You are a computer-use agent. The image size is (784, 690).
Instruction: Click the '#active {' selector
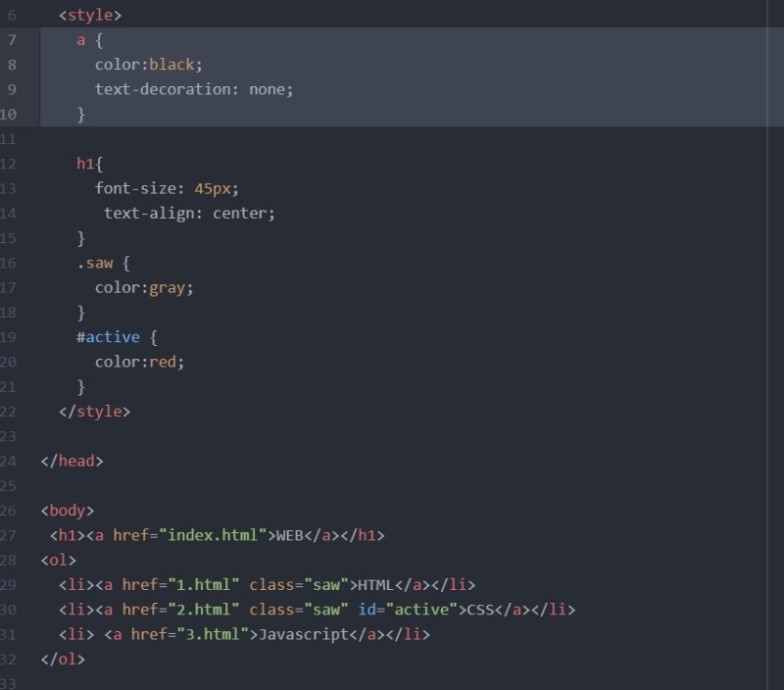(x=117, y=337)
